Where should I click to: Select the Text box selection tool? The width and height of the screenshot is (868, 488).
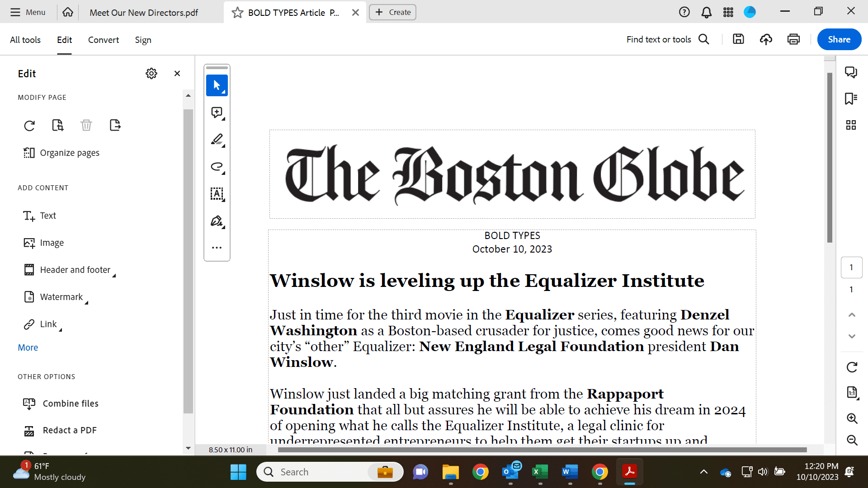tap(217, 194)
